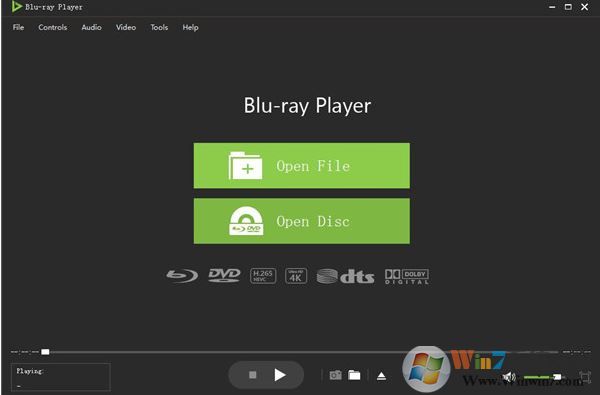
Task: Click the Blu-ray Player heading text
Action: 307,106
